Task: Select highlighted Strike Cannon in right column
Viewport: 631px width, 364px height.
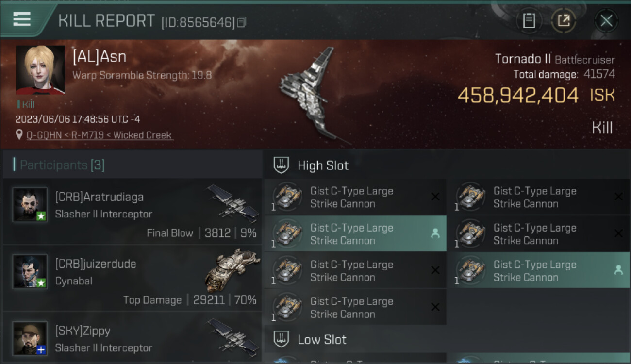Action: (539, 270)
